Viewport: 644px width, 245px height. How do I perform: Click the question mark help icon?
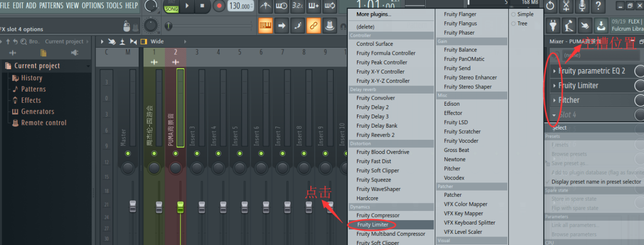tap(599, 6)
